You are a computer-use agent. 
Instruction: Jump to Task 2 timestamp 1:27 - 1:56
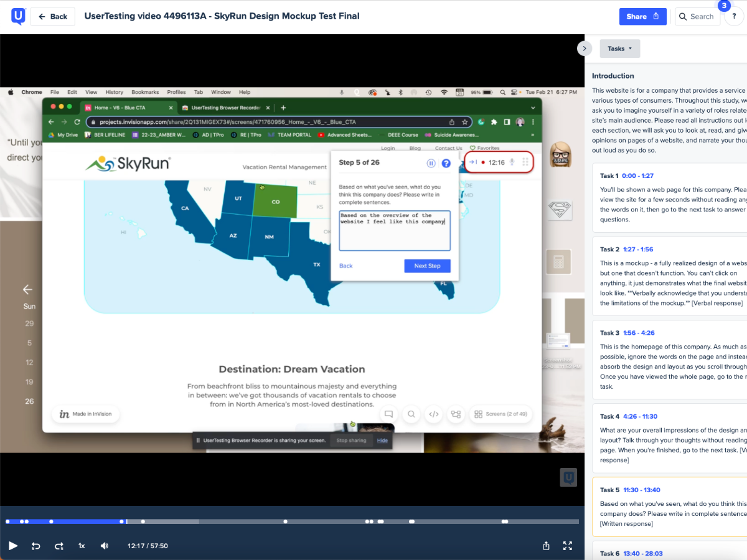tap(638, 250)
